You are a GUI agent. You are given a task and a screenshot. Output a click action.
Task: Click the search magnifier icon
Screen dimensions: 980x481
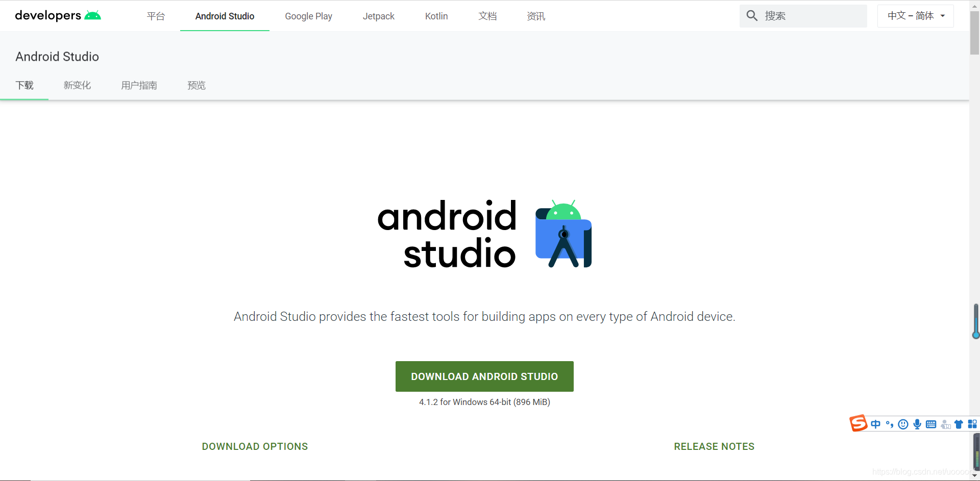coord(752,16)
